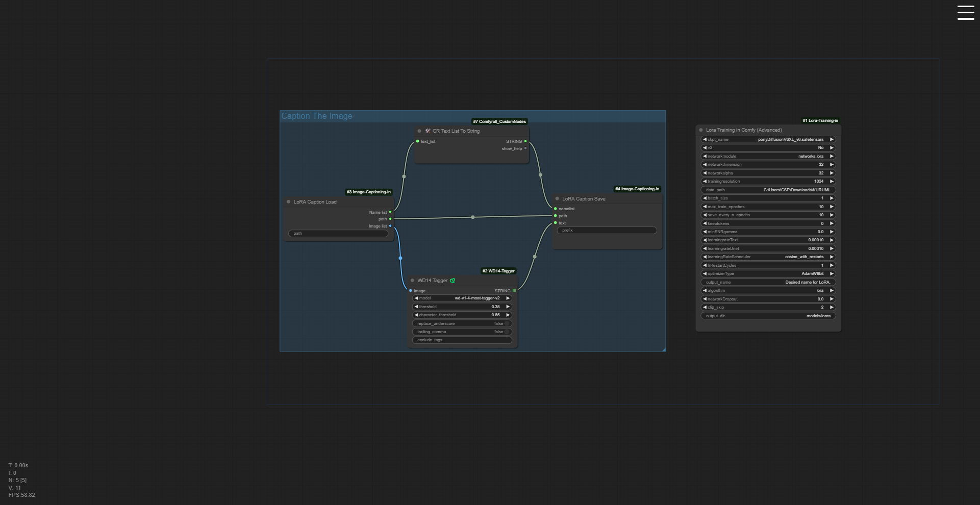Increase threshold with its right arrow
The height and width of the screenshot is (505, 980).
(x=508, y=307)
